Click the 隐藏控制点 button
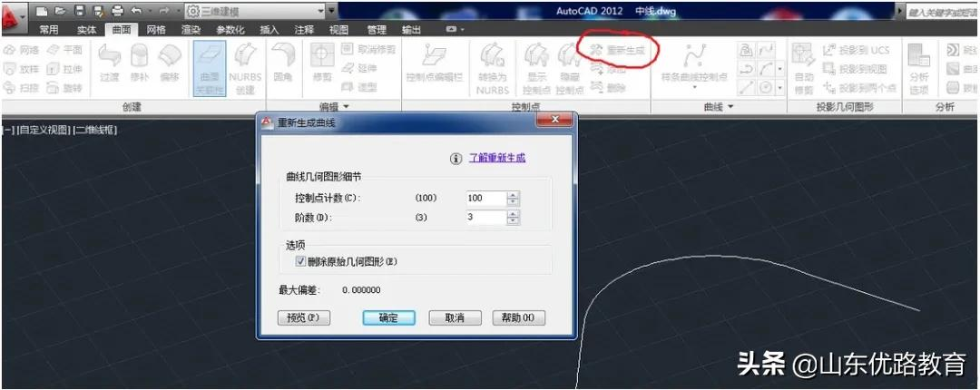Image resolution: width=980 pixels, height=390 pixels. click(569, 68)
